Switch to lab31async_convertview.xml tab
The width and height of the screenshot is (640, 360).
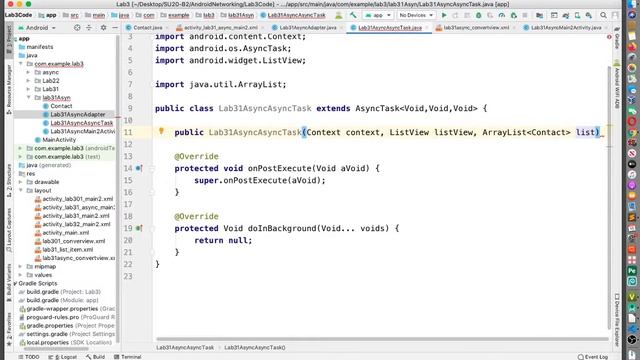coord(476,28)
